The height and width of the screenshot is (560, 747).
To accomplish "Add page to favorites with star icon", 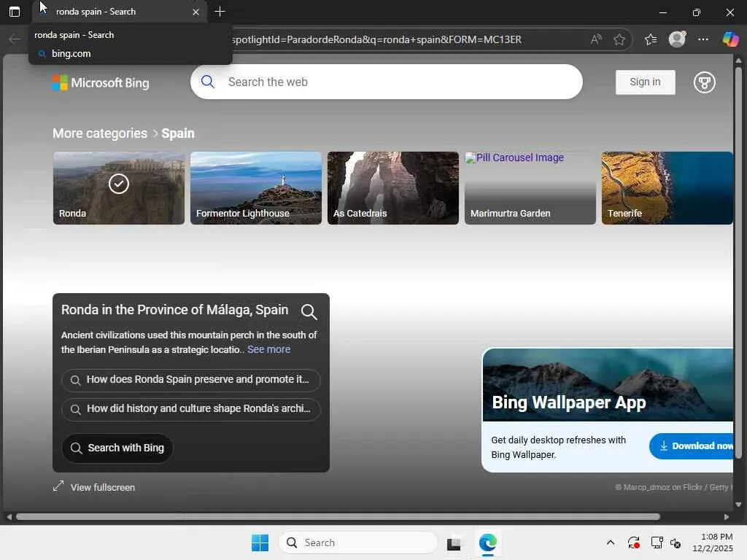I will point(619,39).
